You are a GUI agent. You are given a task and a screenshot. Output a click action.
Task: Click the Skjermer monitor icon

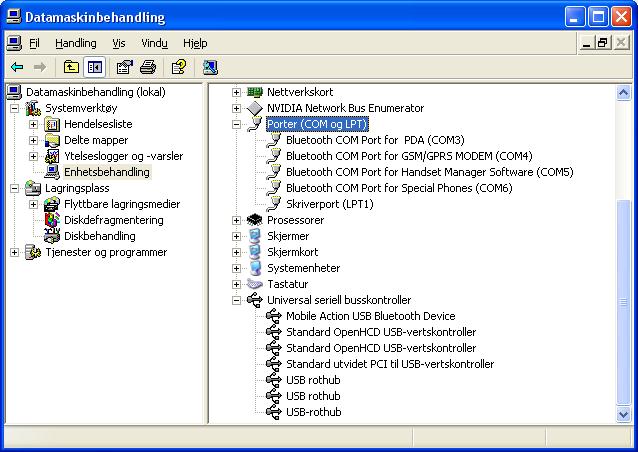pyautogui.click(x=255, y=236)
